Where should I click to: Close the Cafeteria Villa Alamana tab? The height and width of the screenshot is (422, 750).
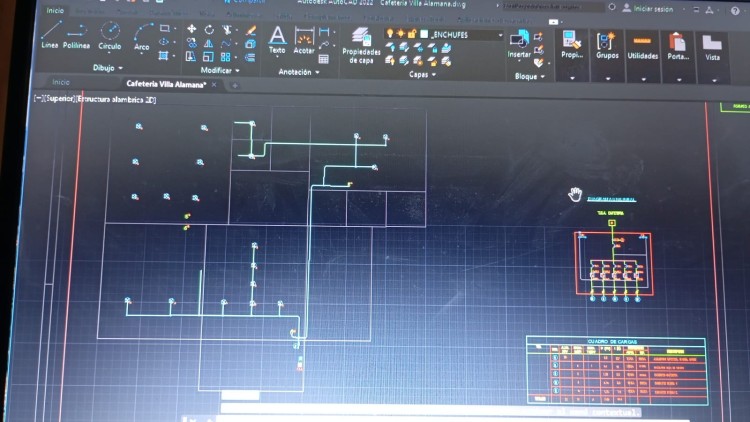pyautogui.click(x=214, y=85)
